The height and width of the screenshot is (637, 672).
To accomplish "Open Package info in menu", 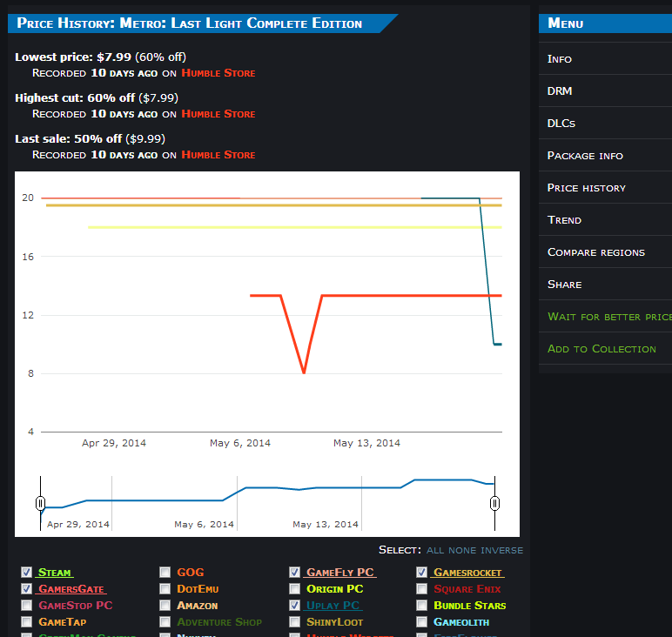I will tap(605, 155).
